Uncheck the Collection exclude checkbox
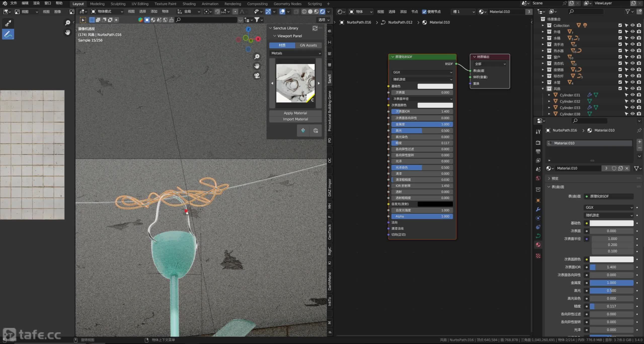 pos(620,25)
